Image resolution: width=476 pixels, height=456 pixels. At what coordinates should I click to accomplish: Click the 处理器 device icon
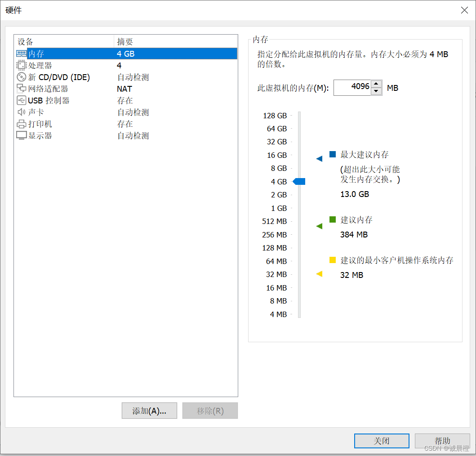(21, 65)
